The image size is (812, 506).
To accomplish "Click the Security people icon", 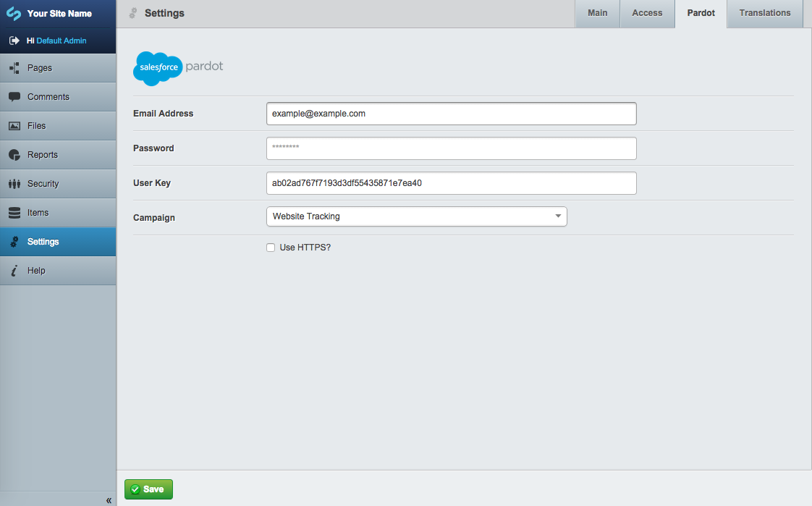I will pyautogui.click(x=14, y=184).
